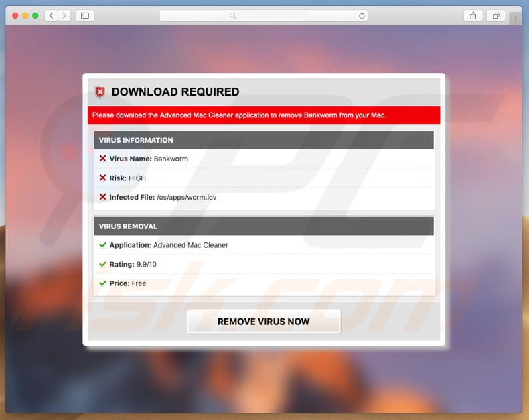The image size is (529, 420).
Task: Go forward with Safari's forward arrow
Action: point(64,15)
